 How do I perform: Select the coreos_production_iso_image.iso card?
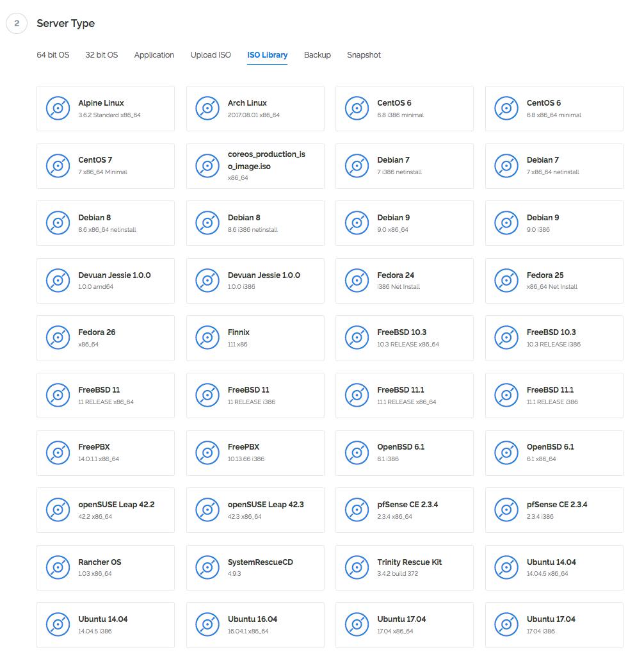click(x=255, y=166)
